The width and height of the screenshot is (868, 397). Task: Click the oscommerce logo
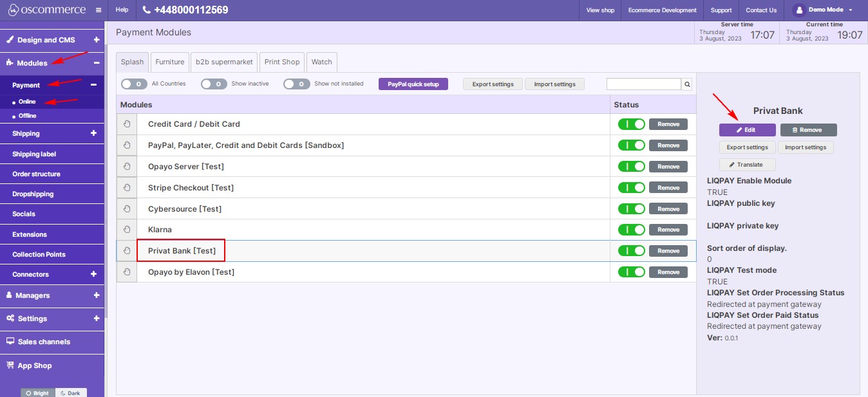(46, 10)
